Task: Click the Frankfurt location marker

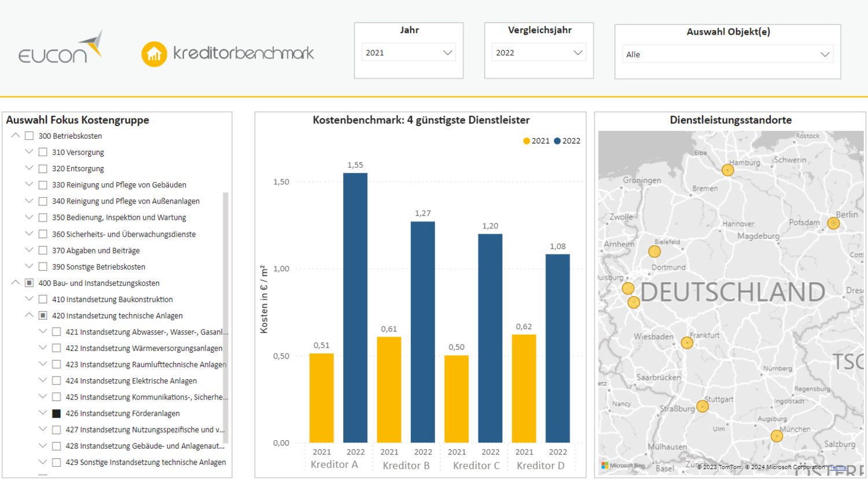Action: (x=687, y=343)
